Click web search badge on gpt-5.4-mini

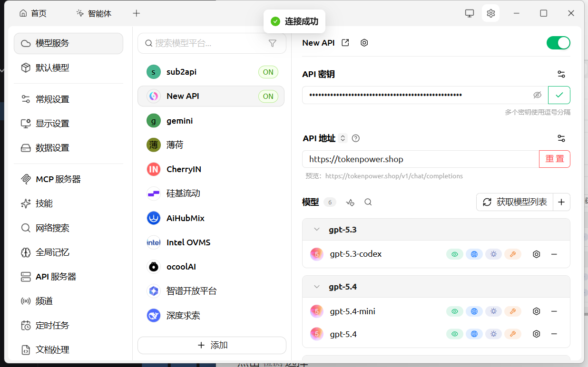pos(474,311)
